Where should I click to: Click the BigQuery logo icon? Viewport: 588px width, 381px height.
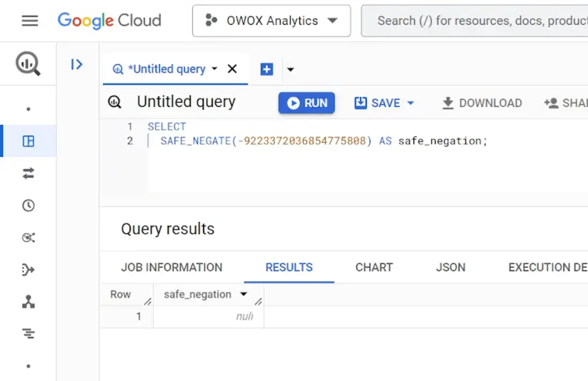point(28,63)
